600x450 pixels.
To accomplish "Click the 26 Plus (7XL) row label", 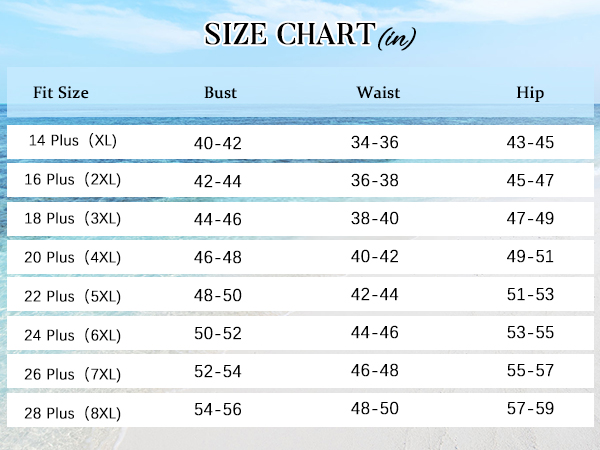I will 73,375.
